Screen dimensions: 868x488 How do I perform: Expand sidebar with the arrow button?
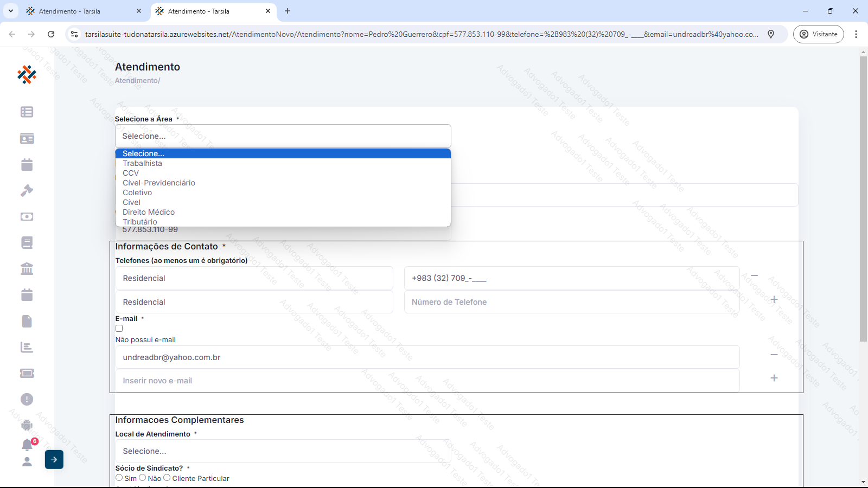click(x=54, y=459)
